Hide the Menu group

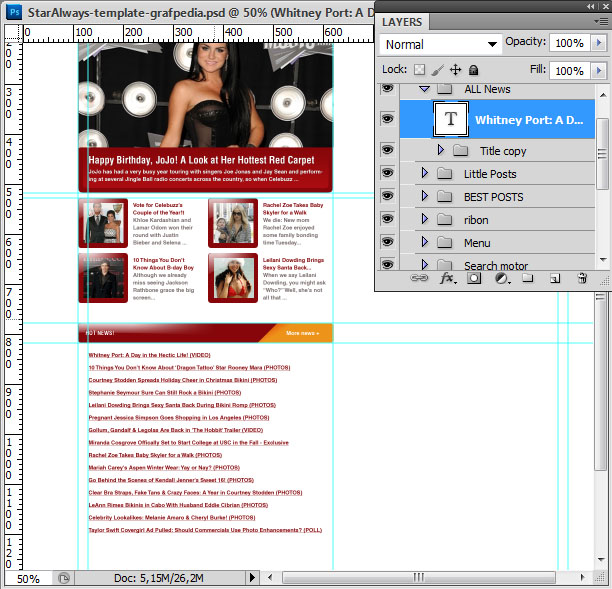(x=387, y=242)
